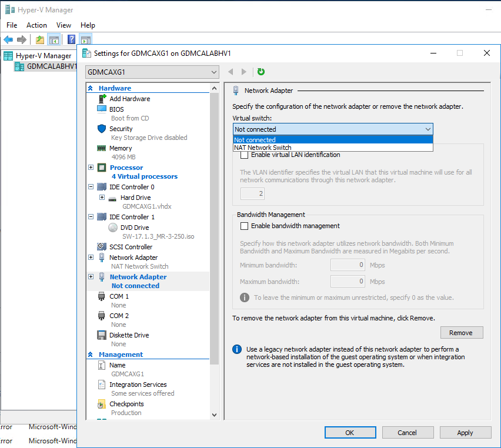Open the Help menu
This screenshot has height=448, width=501.
tap(88, 25)
